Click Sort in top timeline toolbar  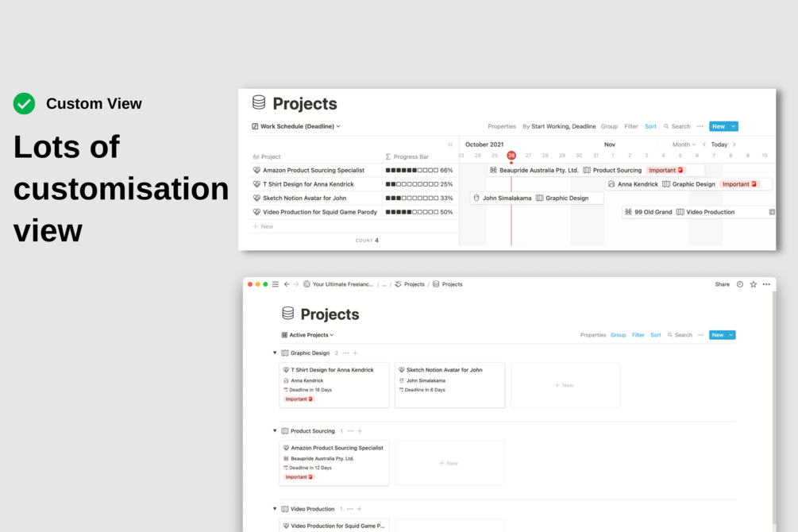point(650,126)
